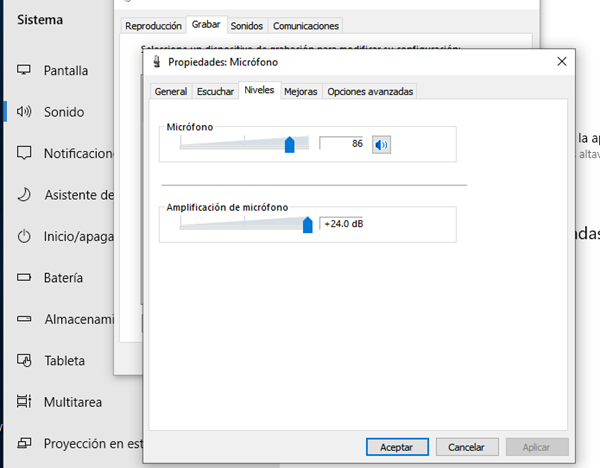Viewport: 600px width, 468px height.
Task: Click the Cancelar button
Action: (467, 447)
